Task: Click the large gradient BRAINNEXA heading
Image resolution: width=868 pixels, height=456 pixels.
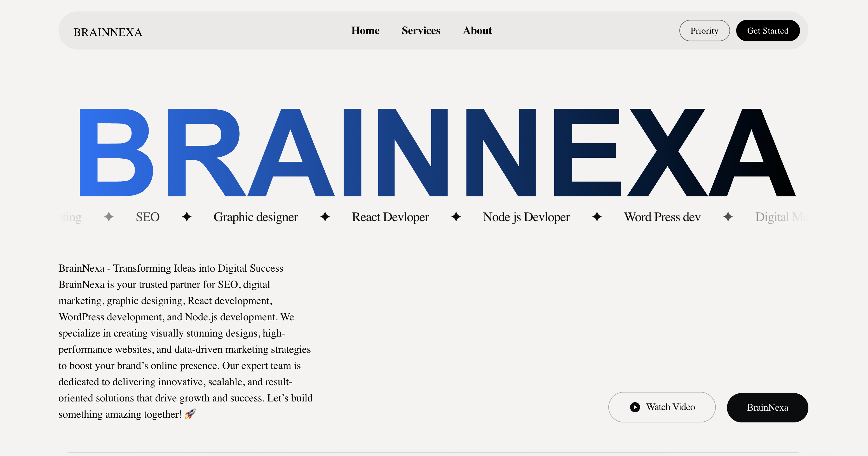Action: click(x=437, y=152)
